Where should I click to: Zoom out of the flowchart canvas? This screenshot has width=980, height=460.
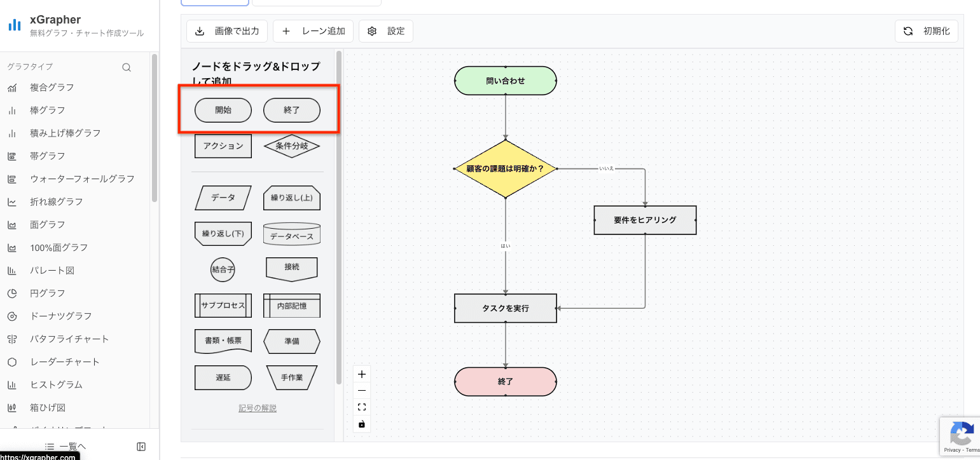coord(361,390)
